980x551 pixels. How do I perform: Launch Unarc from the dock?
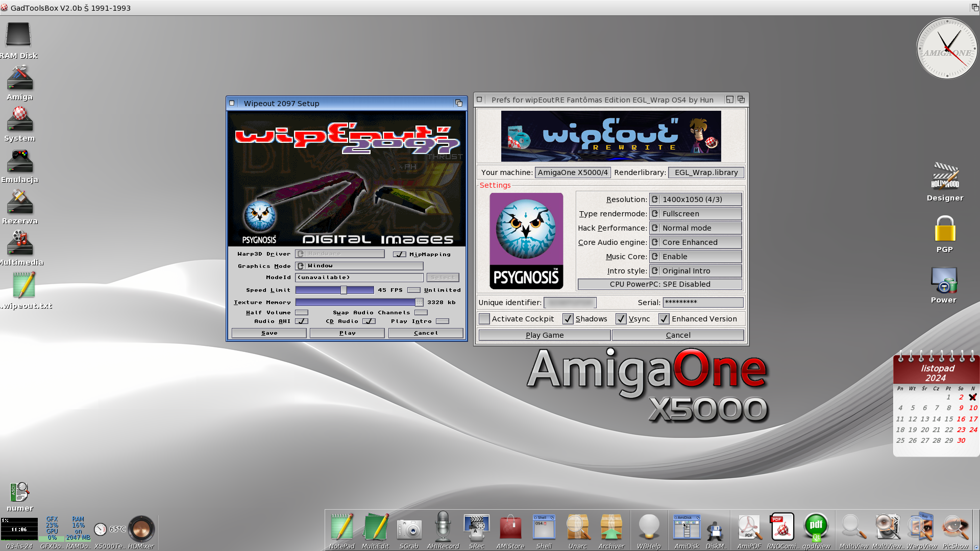point(577,528)
